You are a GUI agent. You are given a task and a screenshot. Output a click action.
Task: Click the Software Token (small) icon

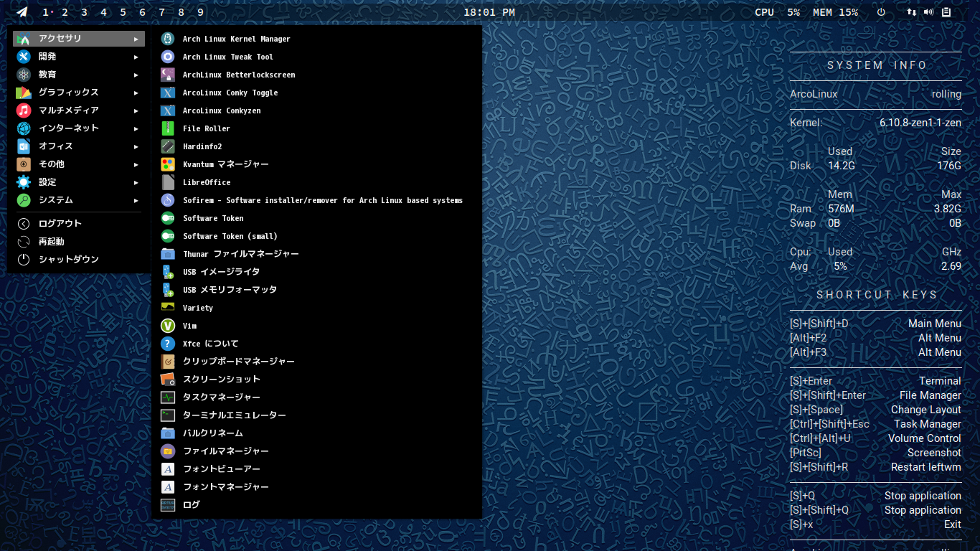tap(168, 236)
